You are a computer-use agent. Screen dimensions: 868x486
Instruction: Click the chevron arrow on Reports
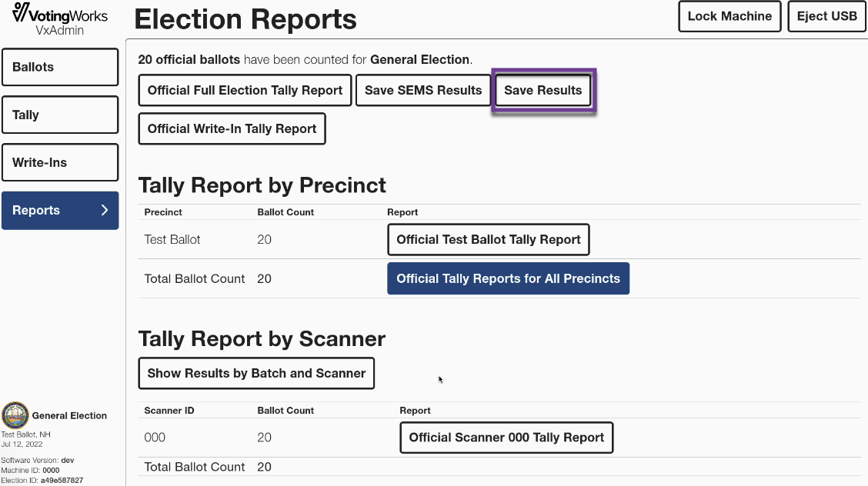105,210
